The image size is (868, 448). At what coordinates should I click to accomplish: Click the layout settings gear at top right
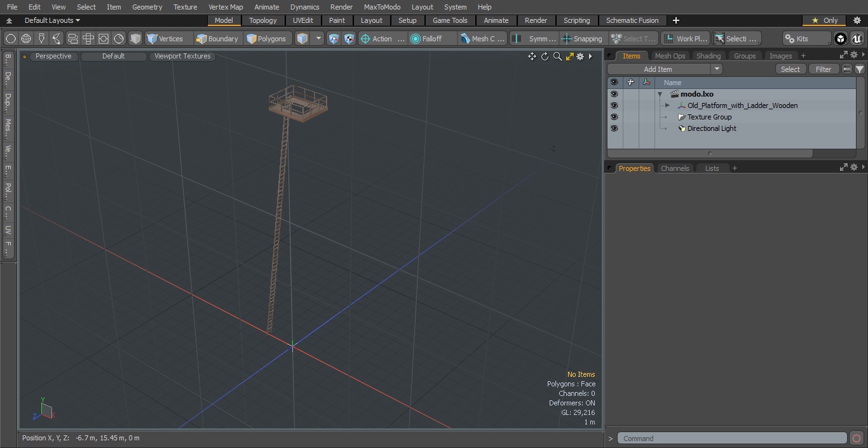click(x=857, y=20)
